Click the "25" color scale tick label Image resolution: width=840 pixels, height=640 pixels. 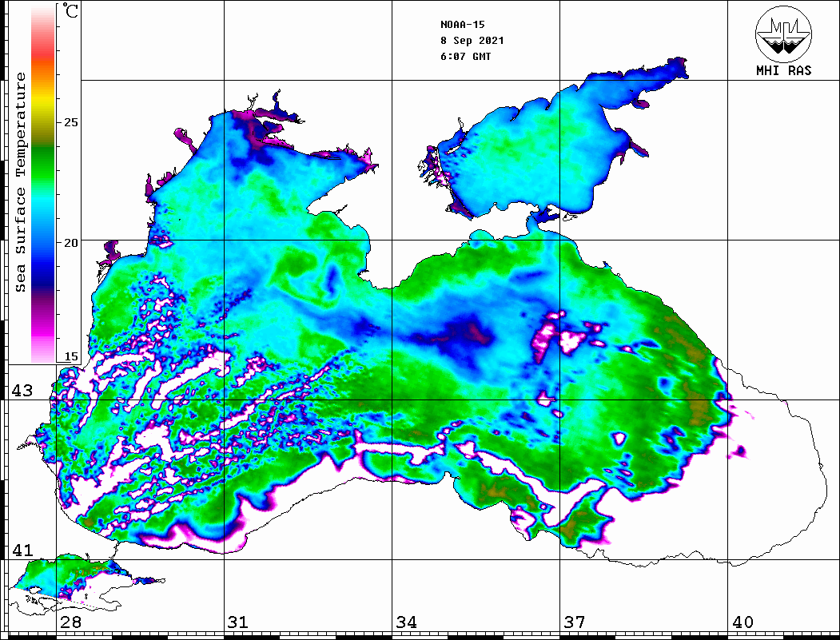(x=71, y=122)
